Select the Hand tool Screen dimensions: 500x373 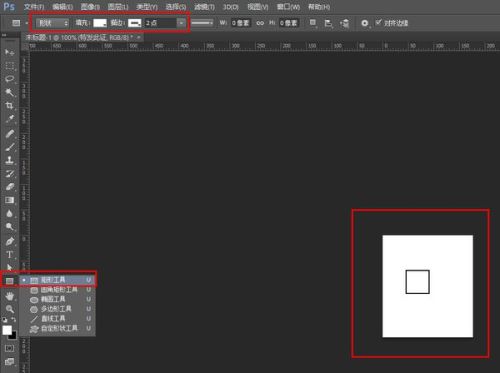click(x=9, y=296)
